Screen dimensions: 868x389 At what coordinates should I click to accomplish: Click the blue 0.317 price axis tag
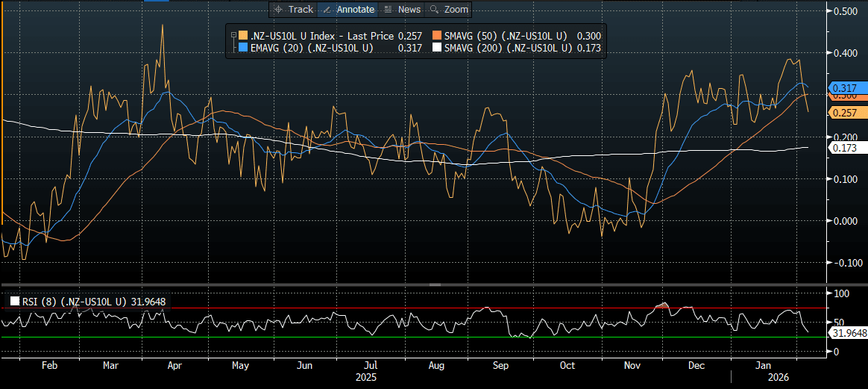tap(844, 88)
